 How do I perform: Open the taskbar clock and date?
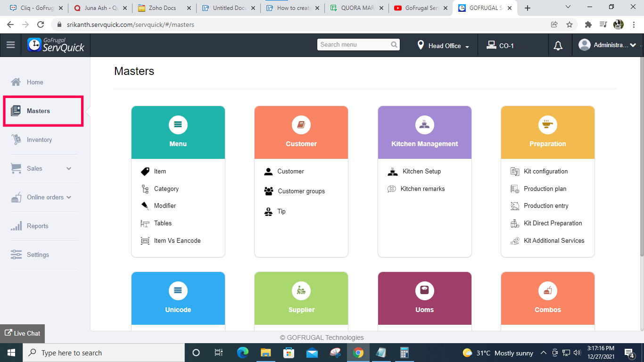coord(600,353)
